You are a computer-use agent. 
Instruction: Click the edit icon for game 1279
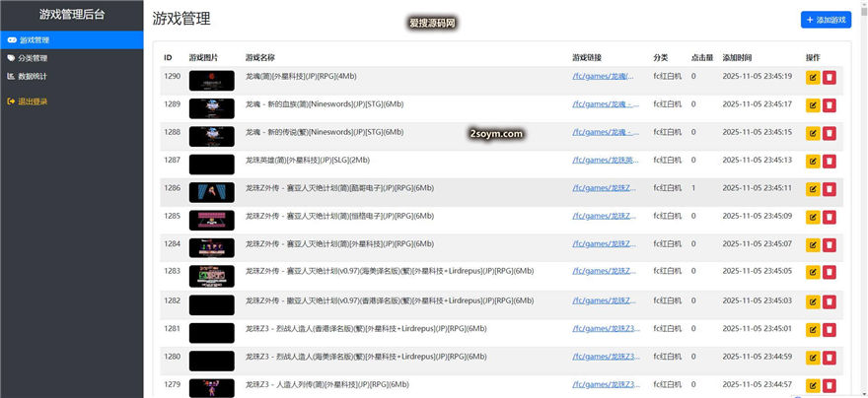813,386
